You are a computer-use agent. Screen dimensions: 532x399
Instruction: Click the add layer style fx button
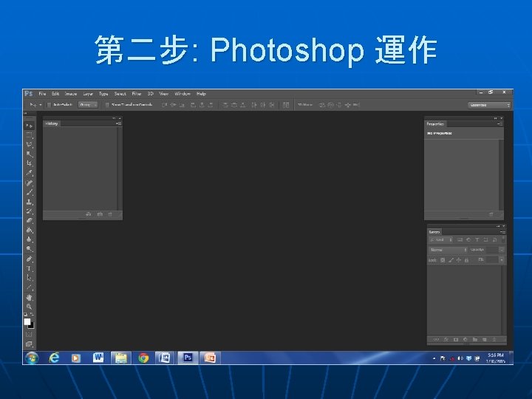[446, 339]
